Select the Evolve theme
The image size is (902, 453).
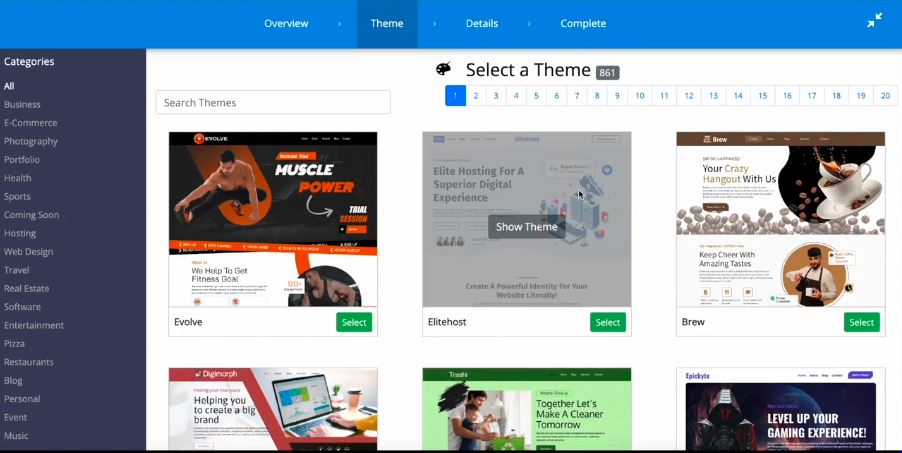354,322
